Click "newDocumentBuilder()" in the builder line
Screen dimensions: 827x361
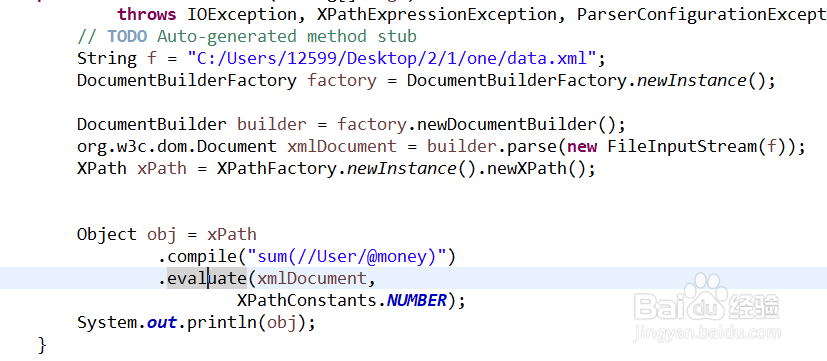coord(517,125)
